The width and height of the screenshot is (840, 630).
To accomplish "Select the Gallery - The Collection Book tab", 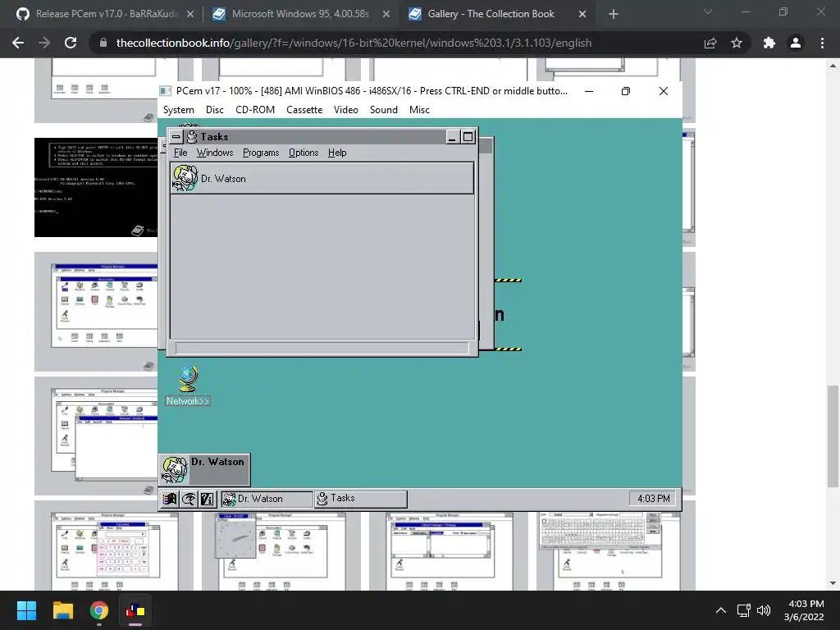I will (495, 14).
